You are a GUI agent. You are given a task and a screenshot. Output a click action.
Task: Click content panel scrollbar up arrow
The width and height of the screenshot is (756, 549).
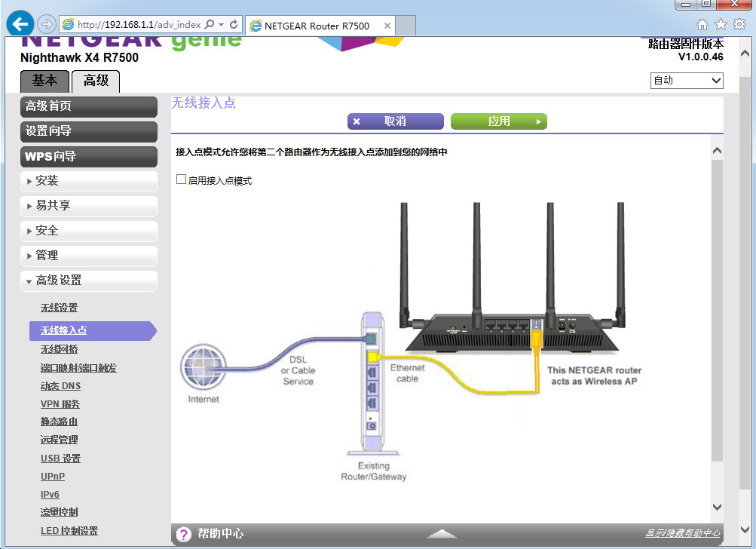click(x=717, y=151)
